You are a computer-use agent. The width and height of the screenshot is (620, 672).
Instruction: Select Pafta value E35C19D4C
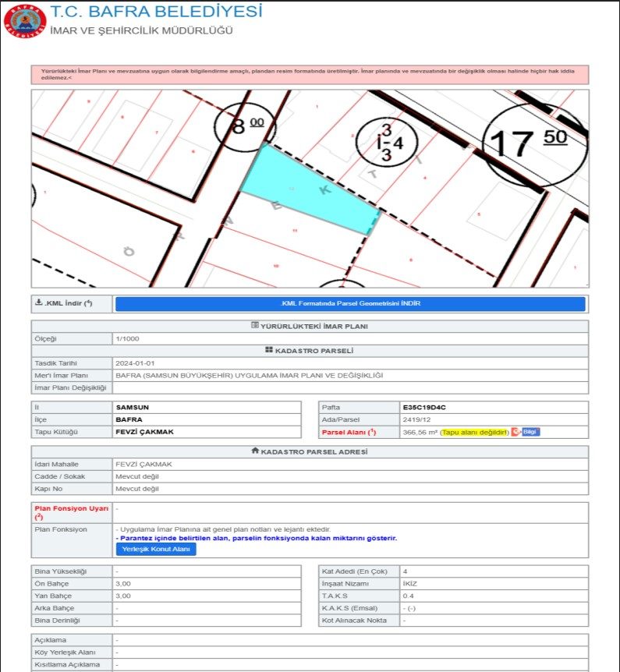point(424,407)
